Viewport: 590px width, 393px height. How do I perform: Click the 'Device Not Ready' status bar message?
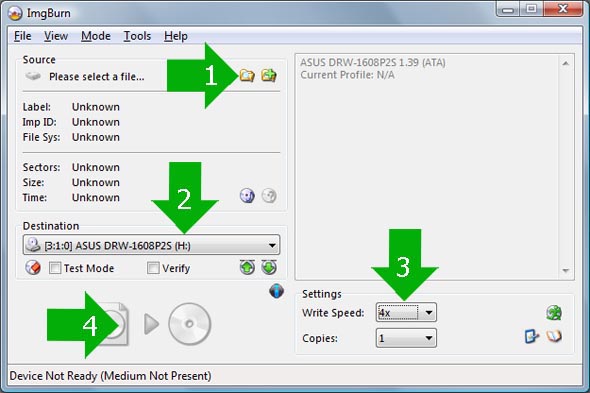[x=110, y=376]
